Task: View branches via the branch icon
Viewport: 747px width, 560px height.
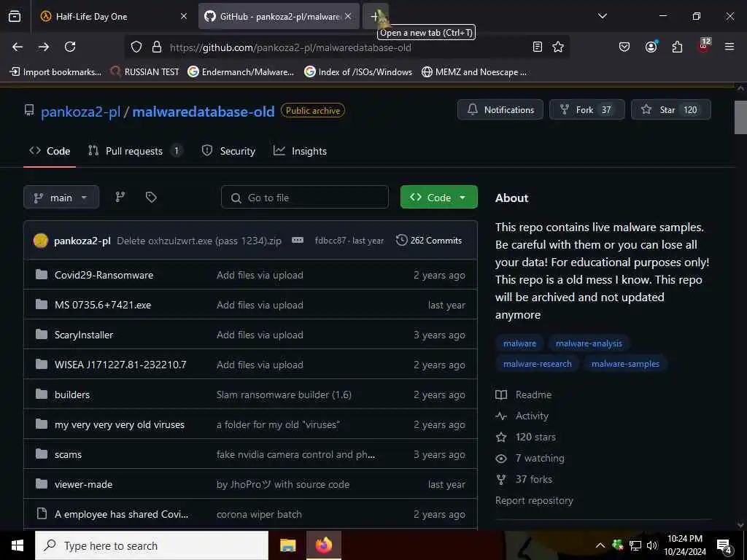Action: point(120,197)
